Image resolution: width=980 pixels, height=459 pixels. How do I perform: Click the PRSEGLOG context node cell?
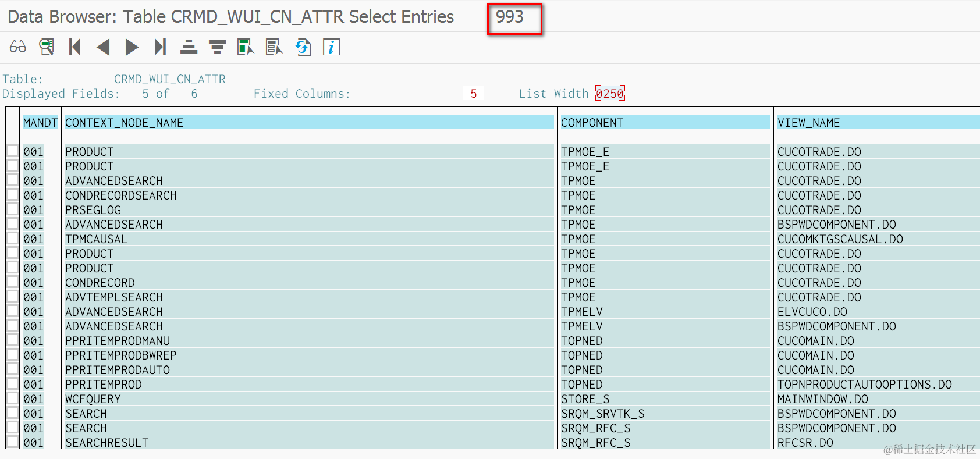(x=309, y=210)
